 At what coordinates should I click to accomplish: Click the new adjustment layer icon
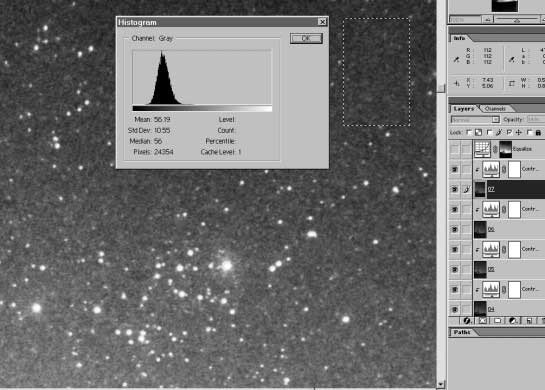pos(513,320)
